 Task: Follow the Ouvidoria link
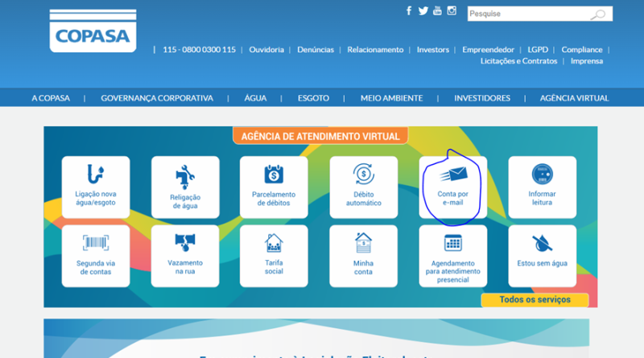click(x=266, y=50)
